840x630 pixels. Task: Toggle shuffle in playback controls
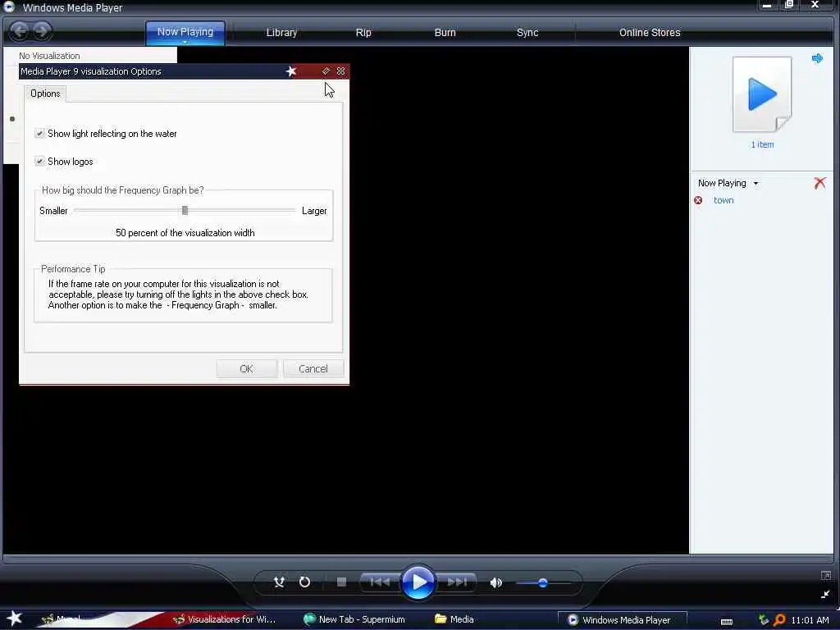[x=279, y=582]
